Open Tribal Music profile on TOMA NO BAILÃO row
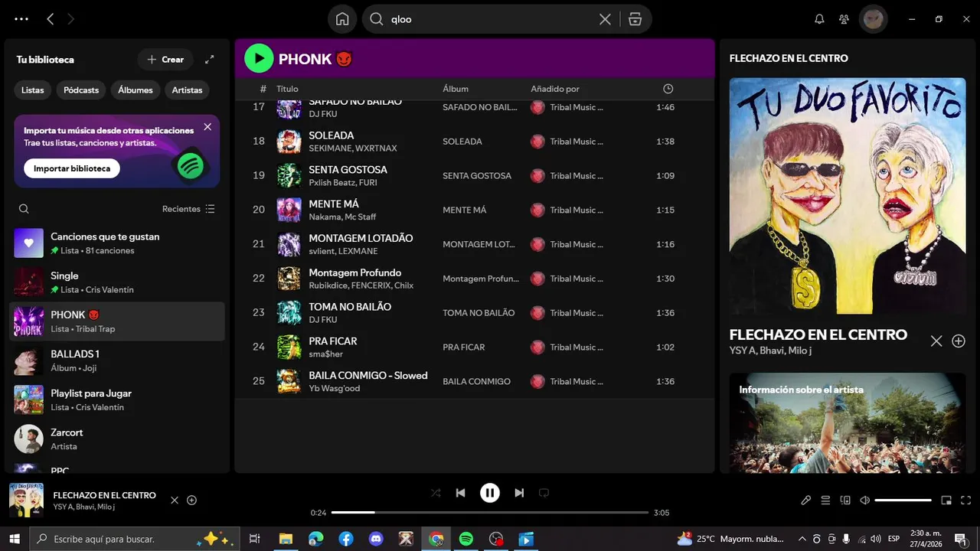 576,313
